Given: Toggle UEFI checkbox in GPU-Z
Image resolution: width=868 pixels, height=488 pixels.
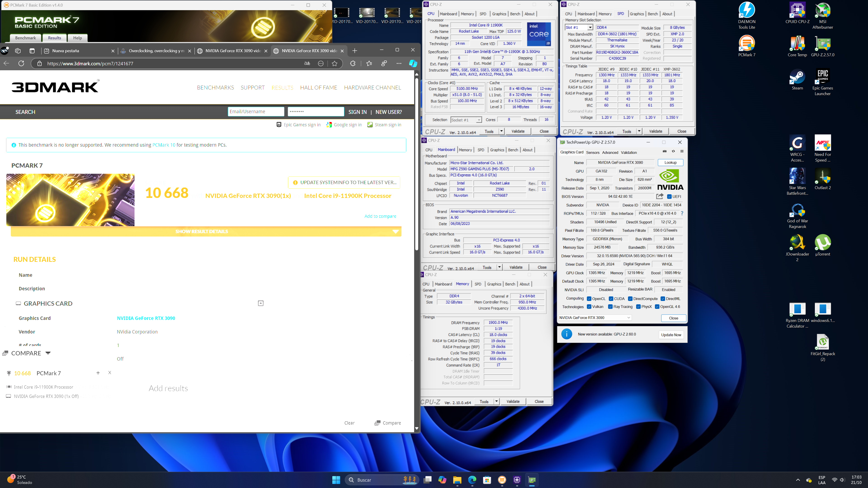Looking at the screenshot, I should pyautogui.click(x=669, y=197).
